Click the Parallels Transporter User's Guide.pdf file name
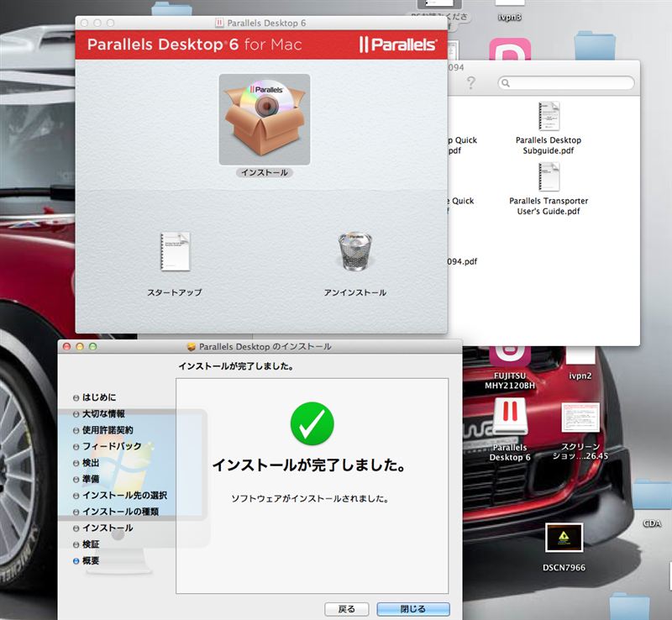This screenshot has height=620, width=672. (549, 206)
